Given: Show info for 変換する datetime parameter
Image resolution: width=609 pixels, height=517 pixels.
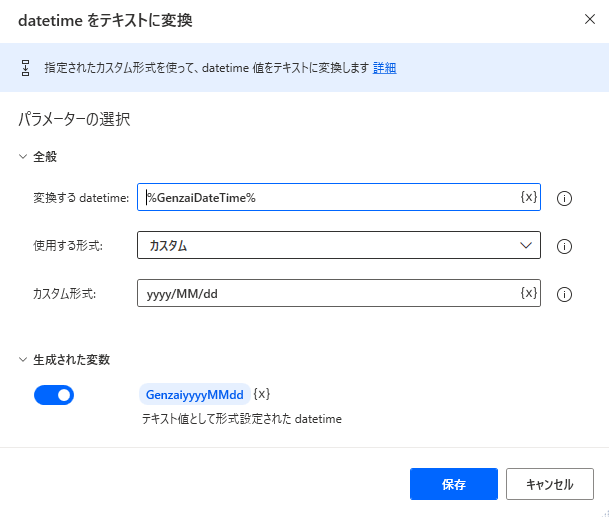Looking at the screenshot, I should click(x=564, y=198).
